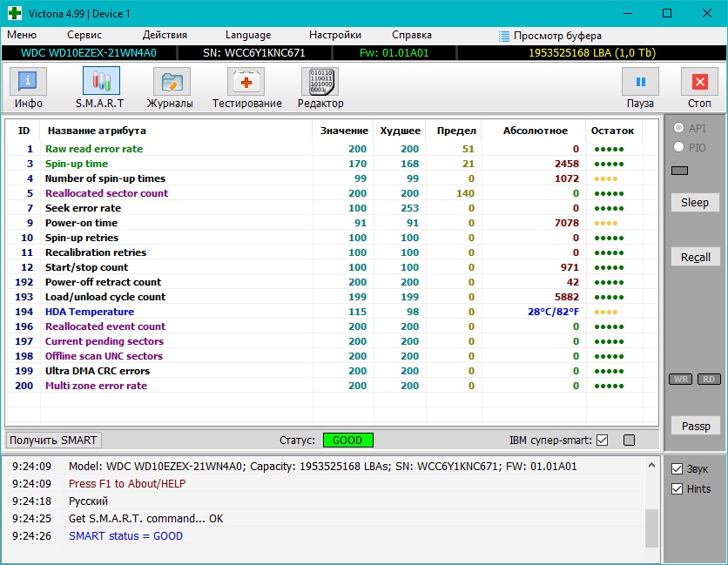The height and width of the screenshot is (565, 728).
Task: Select the PIO radio button
Action: tap(678, 147)
